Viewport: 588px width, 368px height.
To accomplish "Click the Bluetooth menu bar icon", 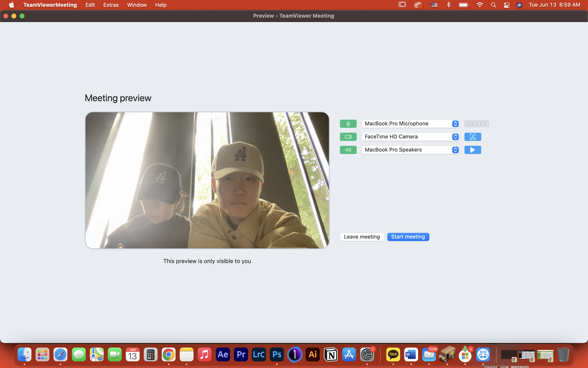I will [449, 5].
